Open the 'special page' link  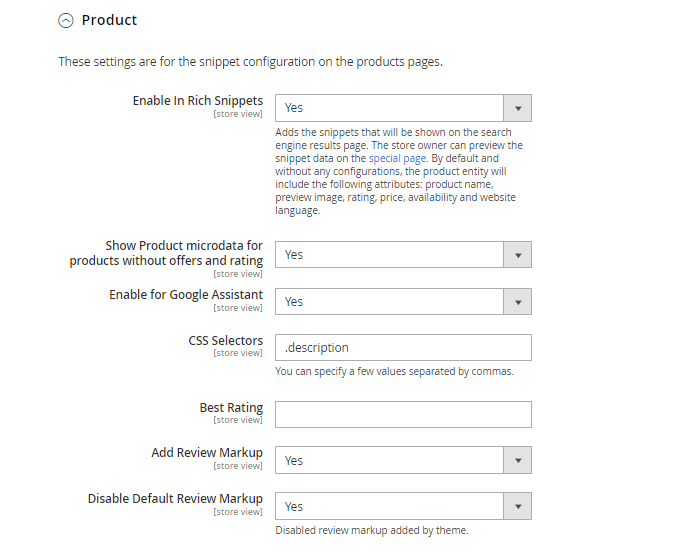point(398,158)
